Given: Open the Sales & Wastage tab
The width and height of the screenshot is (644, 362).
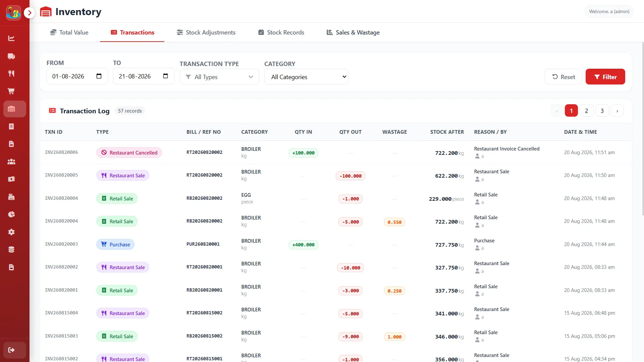Looking at the screenshot, I should 353,33.
